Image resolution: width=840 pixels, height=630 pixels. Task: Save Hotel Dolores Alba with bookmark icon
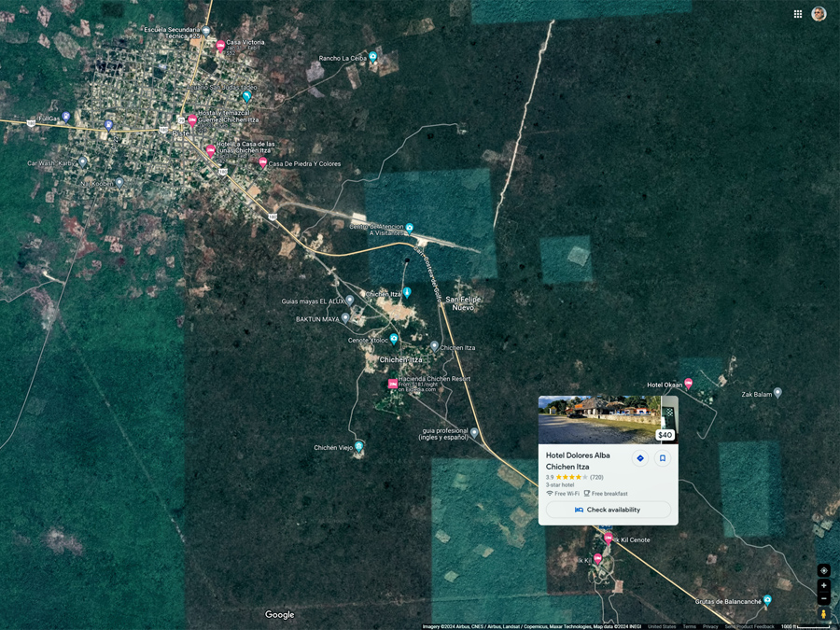tap(662, 458)
